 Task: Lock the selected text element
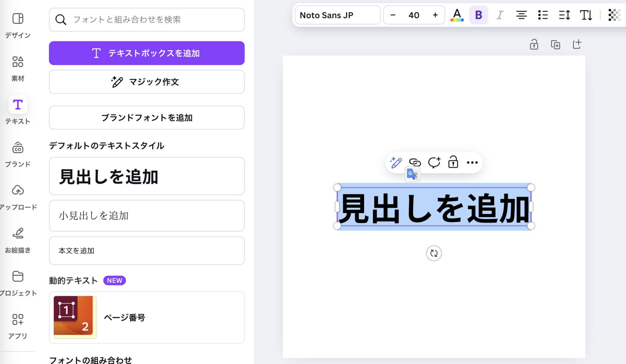pyautogui.click(x=453, y=163)
